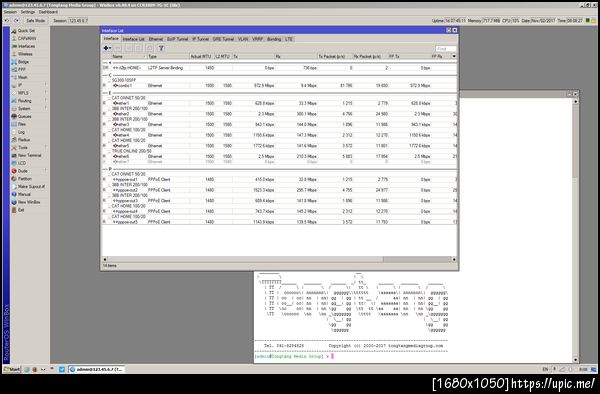Open Queues in the sidebar
The image size is (600, 394).
tap(24, 116)
